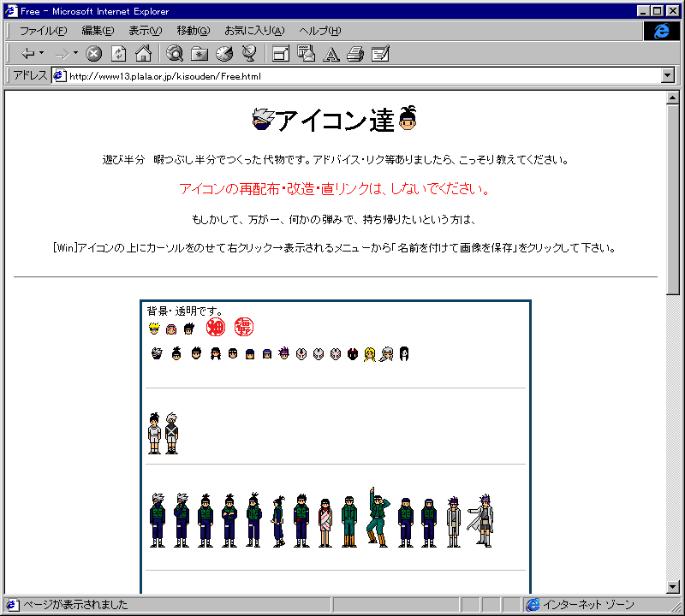Click the figure pointing upward in a green jumpsuit

point(378,518)
